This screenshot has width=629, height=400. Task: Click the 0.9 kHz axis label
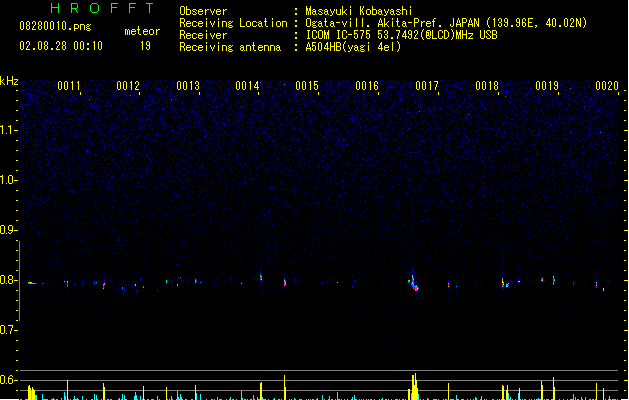[x=8, y=230]
